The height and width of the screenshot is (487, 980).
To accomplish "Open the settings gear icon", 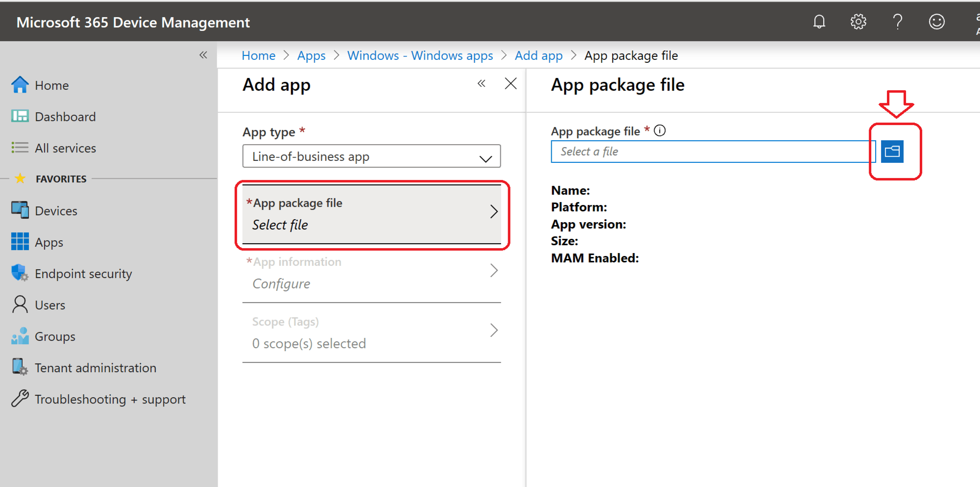I will pos(858,22).
